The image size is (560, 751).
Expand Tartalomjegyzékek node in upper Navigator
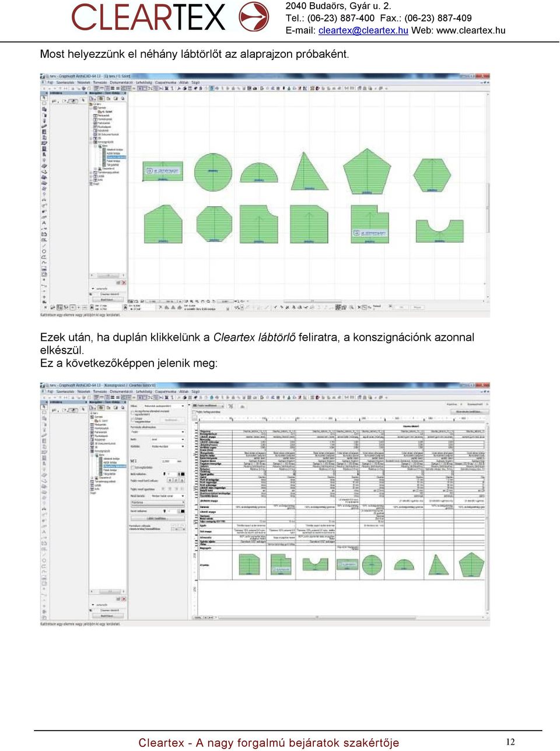click(91, 172)
